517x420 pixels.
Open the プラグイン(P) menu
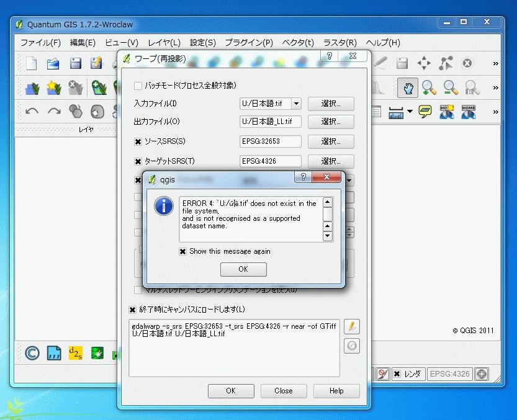coord(248,43)
